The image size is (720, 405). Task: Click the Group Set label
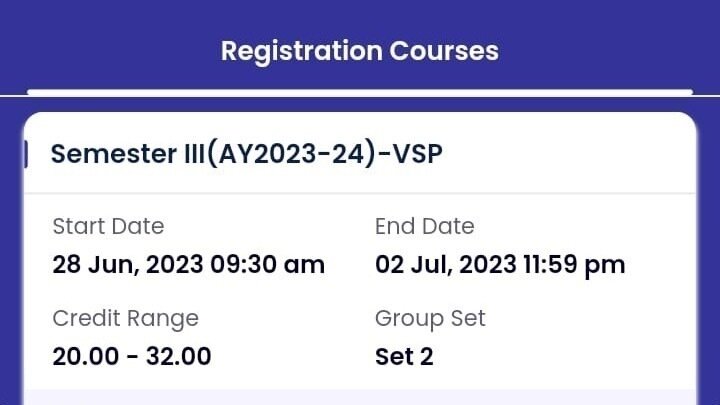[430, 319]
